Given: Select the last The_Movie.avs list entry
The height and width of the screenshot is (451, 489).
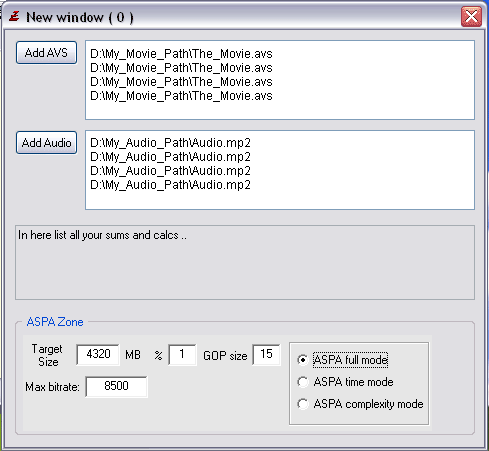Looking at the screenshot, I should (181, 96).
